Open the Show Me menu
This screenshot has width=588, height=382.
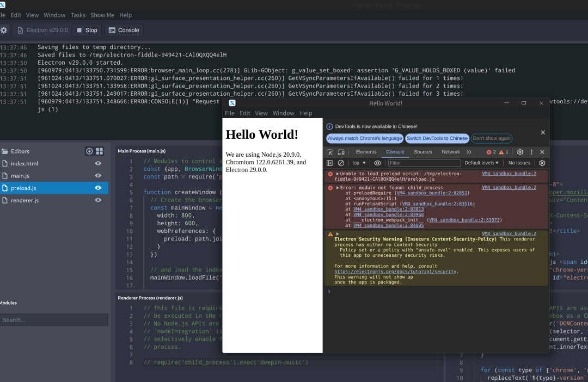(x=102, y=15)
